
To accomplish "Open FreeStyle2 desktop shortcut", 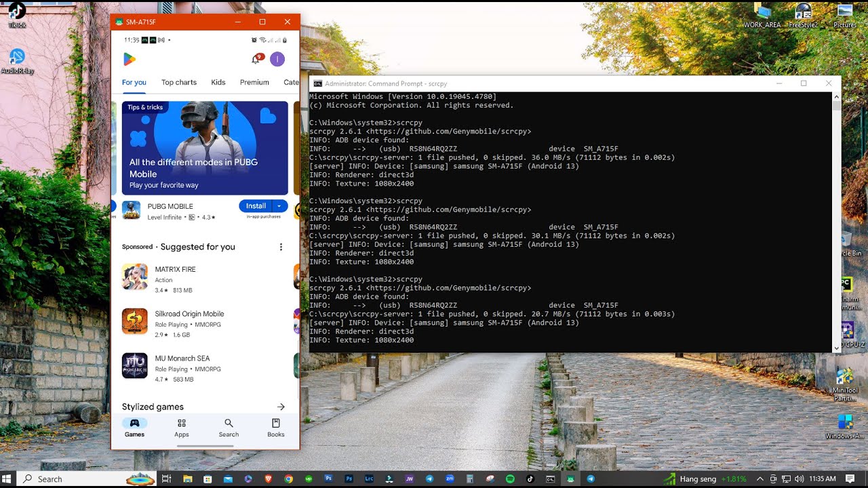I will click(803, 16).
